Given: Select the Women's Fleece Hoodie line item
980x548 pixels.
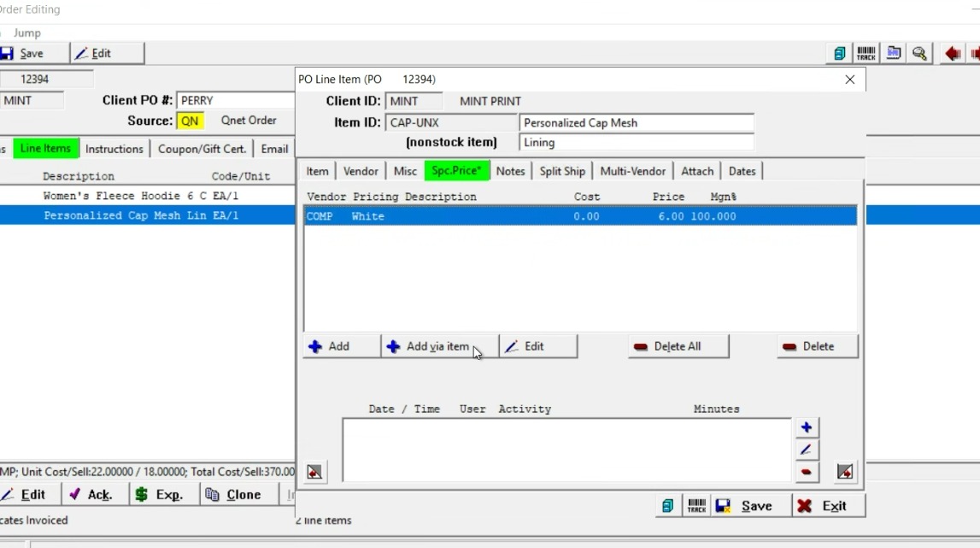Looking at the screenshot, I should tap(147, 196).
